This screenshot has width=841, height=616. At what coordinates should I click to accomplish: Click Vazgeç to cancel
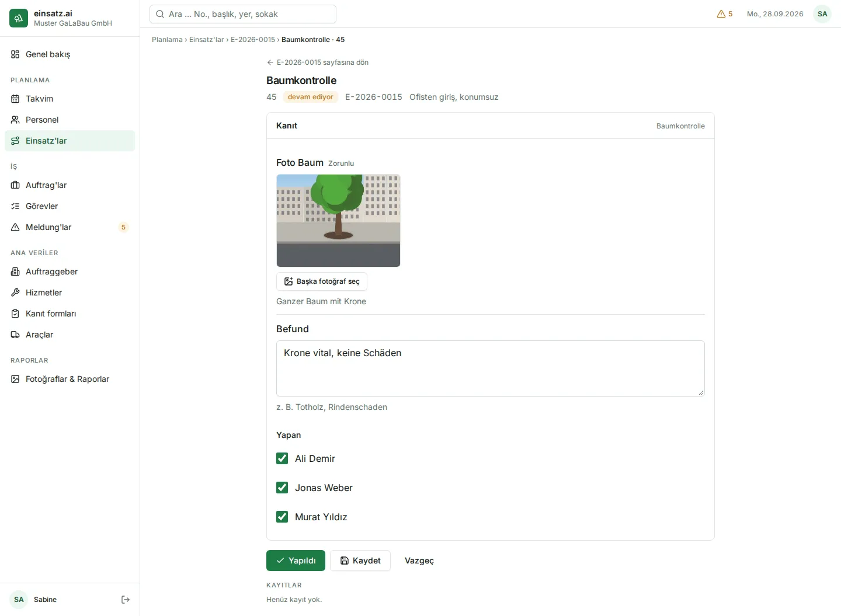(419, 561)
